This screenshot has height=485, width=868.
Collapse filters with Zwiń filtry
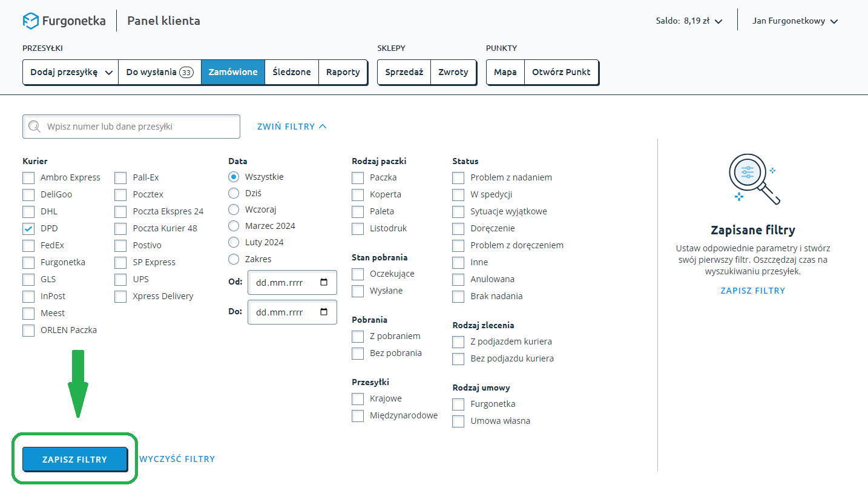[x=292, y=127]
